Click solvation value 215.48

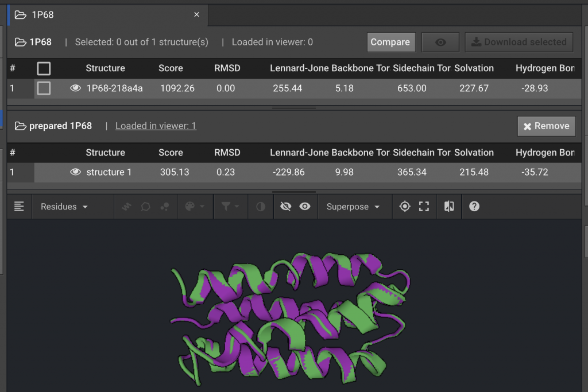[474, 172]
